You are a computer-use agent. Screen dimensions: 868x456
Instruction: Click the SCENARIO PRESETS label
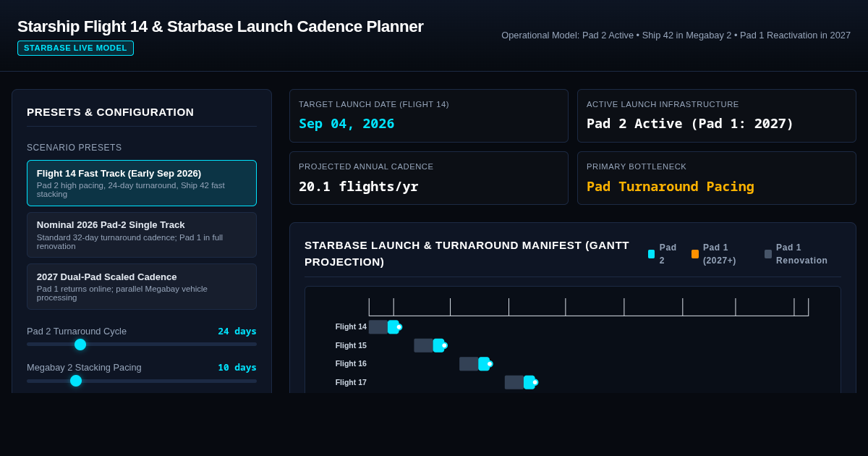point(75,148)
